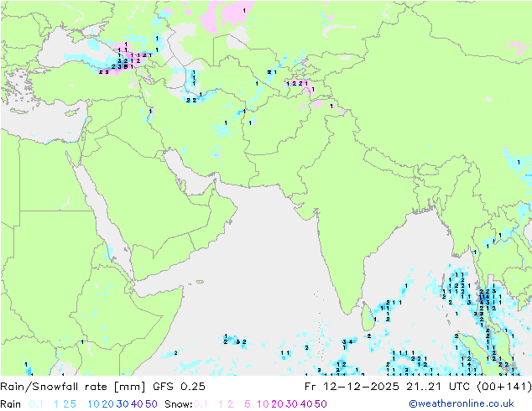Click the Snow: legend label
Screen dimensions: 532x411
click(x=179, y=404)
